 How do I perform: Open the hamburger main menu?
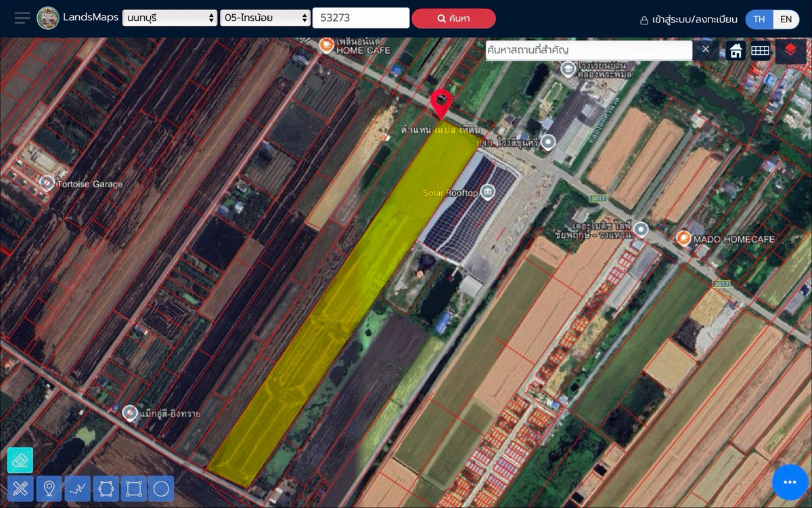tap(22, 18)
